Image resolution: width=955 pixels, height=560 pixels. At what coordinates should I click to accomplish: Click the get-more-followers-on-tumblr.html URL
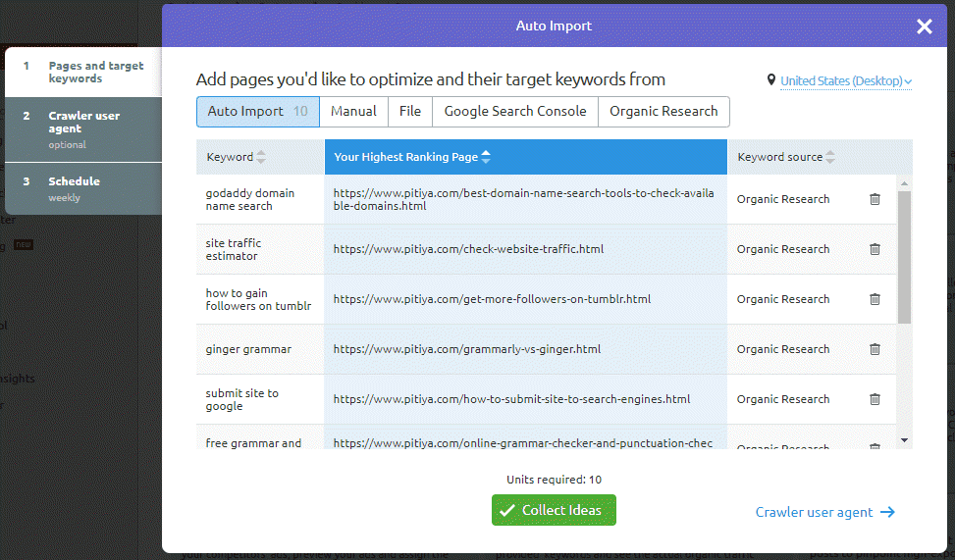click(492, 299)
